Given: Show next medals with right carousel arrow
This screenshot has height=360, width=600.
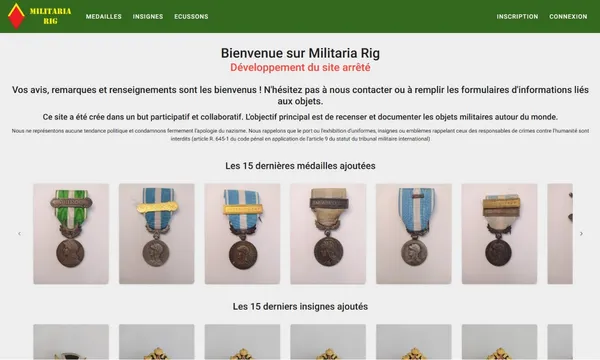Looking at the screenshot, I should point(581,233).
